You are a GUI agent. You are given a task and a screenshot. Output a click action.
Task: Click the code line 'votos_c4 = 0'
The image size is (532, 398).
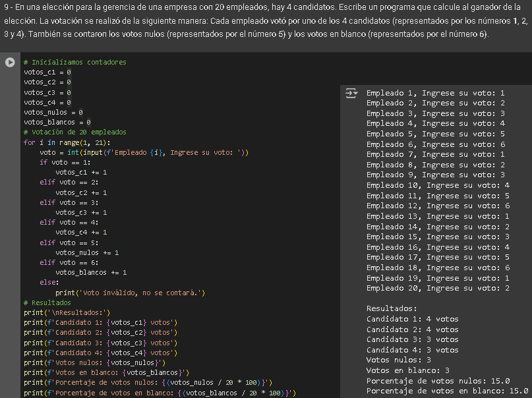47,102
